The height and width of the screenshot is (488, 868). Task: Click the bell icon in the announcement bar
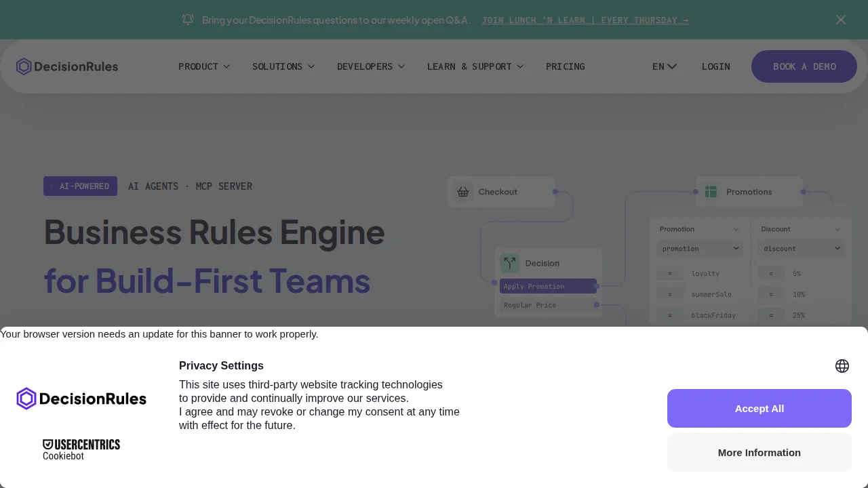(x=188, y=20)
